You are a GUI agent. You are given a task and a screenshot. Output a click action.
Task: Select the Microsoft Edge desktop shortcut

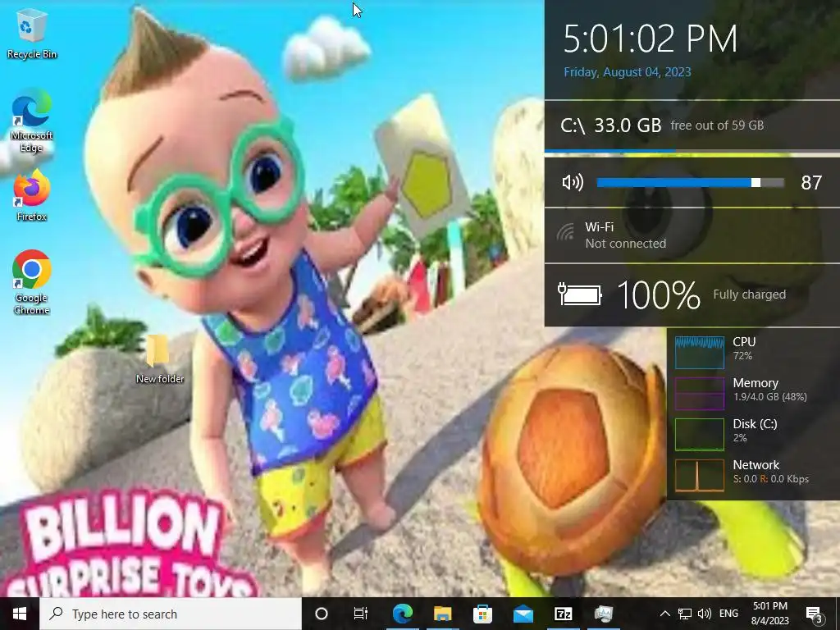(x=32, y=121)
